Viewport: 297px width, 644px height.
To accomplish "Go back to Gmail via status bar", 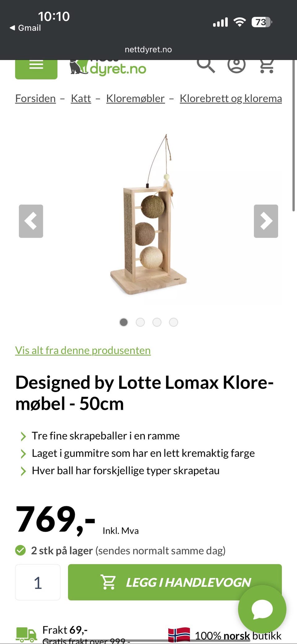I will click(x=25, y=28).
